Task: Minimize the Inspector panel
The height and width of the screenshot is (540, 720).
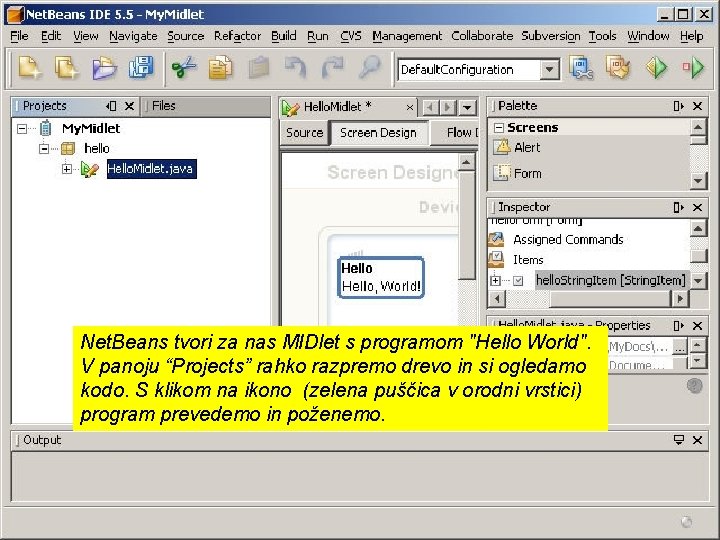Action: click(678, 208)
